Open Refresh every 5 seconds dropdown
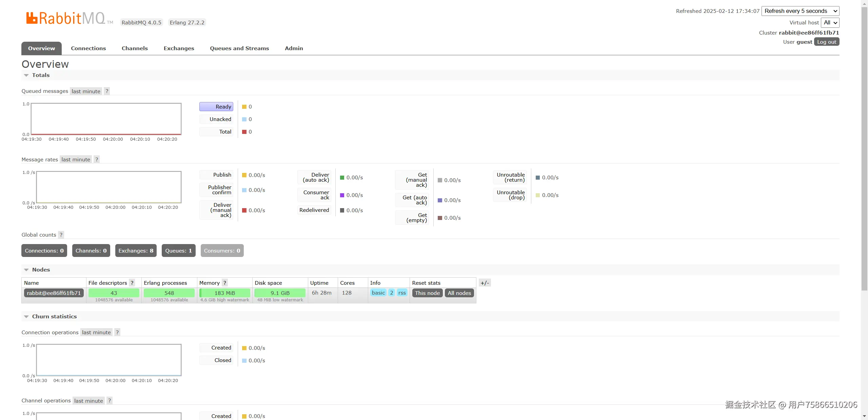 (x=801, y=11)
